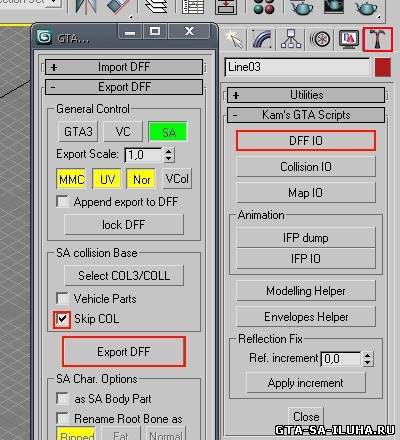The image size is (400, 440).
Task: Click the Export Scale spinner arrows
Action: click(169, 155)
